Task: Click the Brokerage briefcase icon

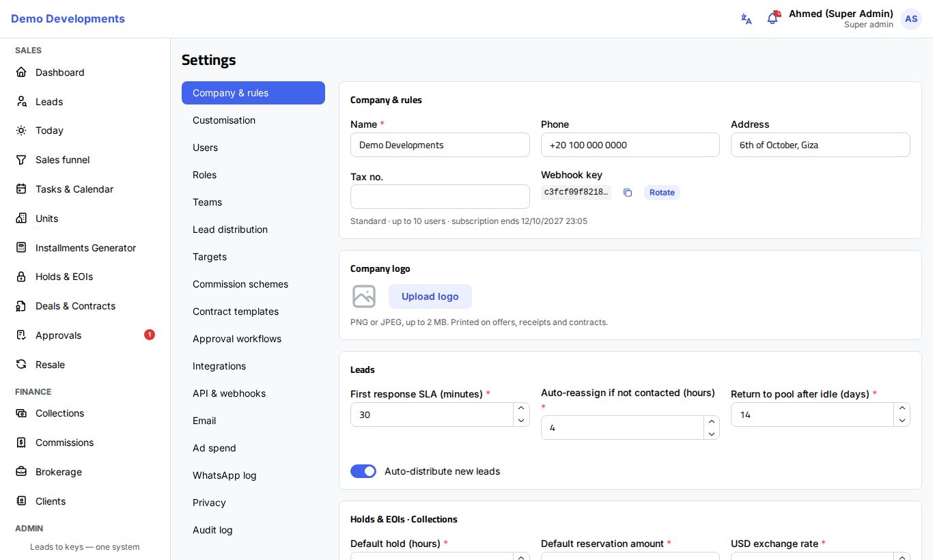Action: click(x=21, y=472)
